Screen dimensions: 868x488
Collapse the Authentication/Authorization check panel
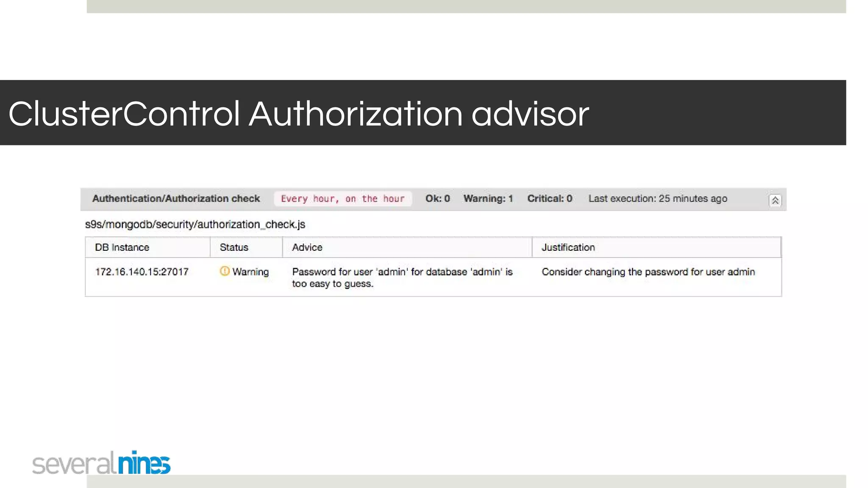(x=775, y=200)
